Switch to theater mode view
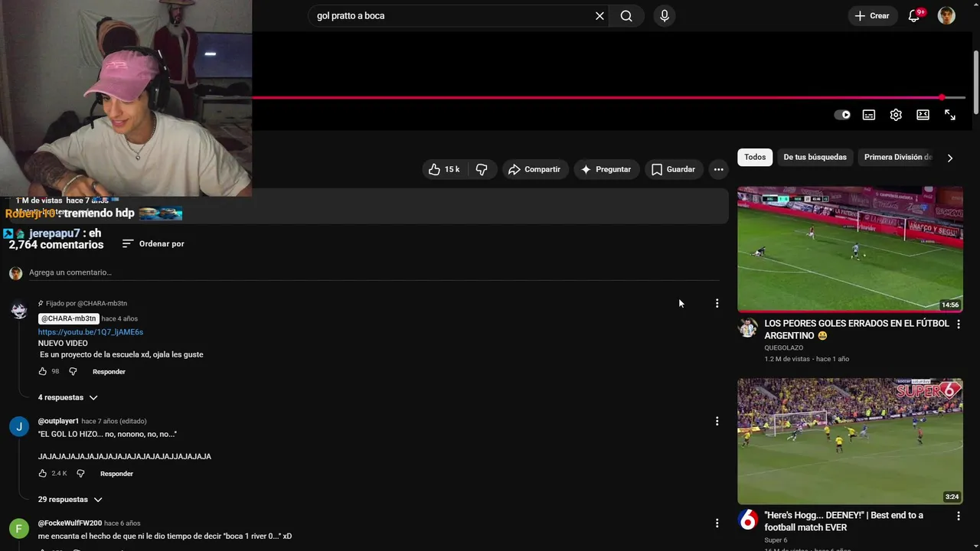This screenshot has height=551, width=980. 923,115
